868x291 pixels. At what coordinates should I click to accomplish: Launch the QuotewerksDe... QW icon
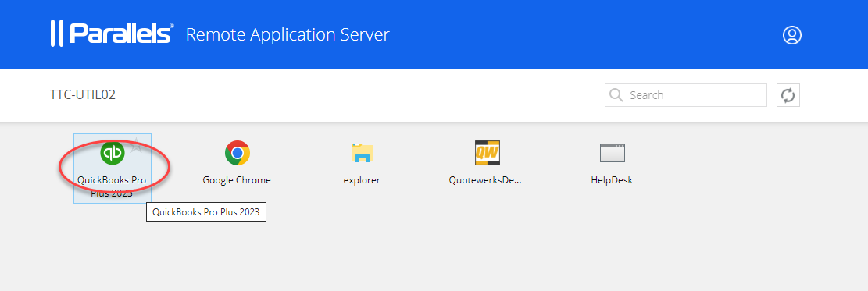pos(488,153)
